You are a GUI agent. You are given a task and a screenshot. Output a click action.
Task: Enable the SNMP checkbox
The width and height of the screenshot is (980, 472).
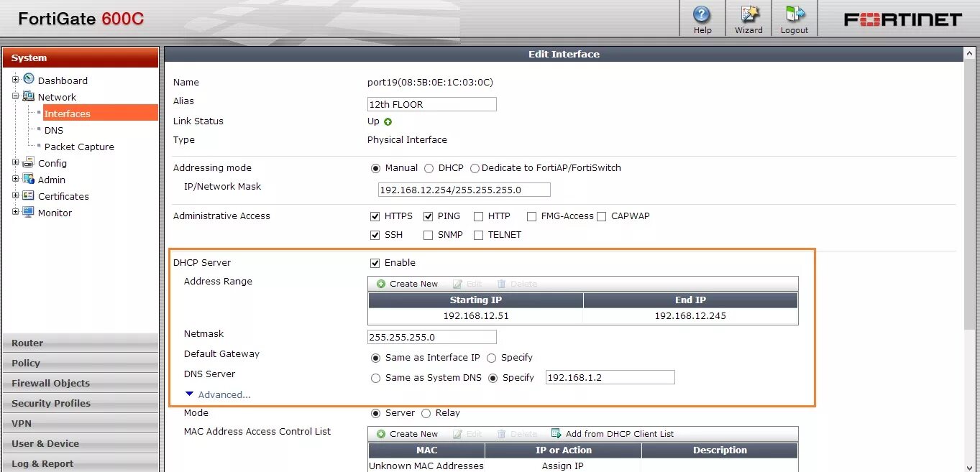point(429,235)
